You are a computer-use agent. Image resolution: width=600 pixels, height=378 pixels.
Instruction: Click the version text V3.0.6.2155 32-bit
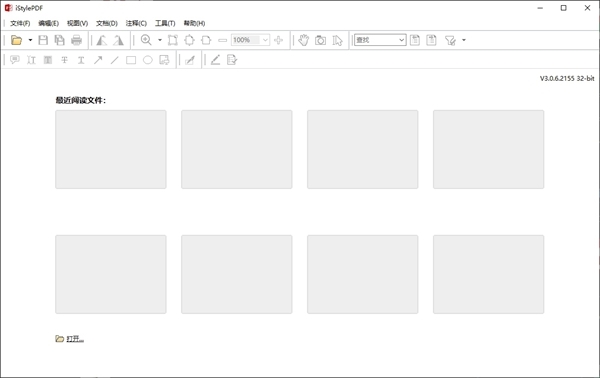pyautogui.click(x=567, y=78)
